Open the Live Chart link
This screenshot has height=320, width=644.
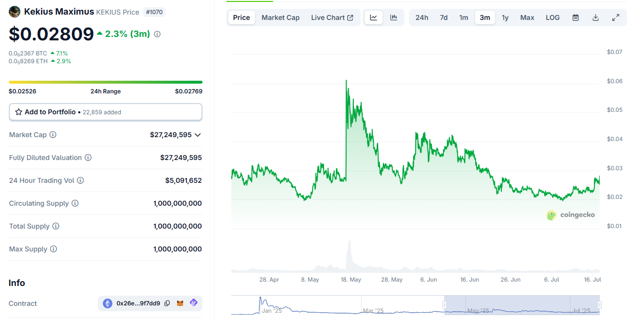332,17
